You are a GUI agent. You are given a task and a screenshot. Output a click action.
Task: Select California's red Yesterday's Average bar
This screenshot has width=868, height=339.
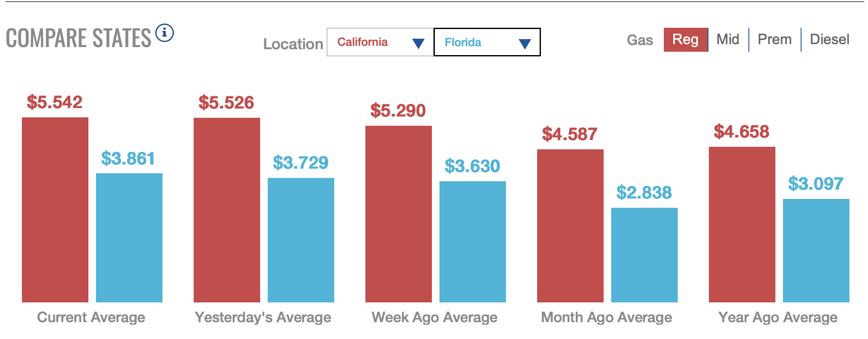pos(227,209)
